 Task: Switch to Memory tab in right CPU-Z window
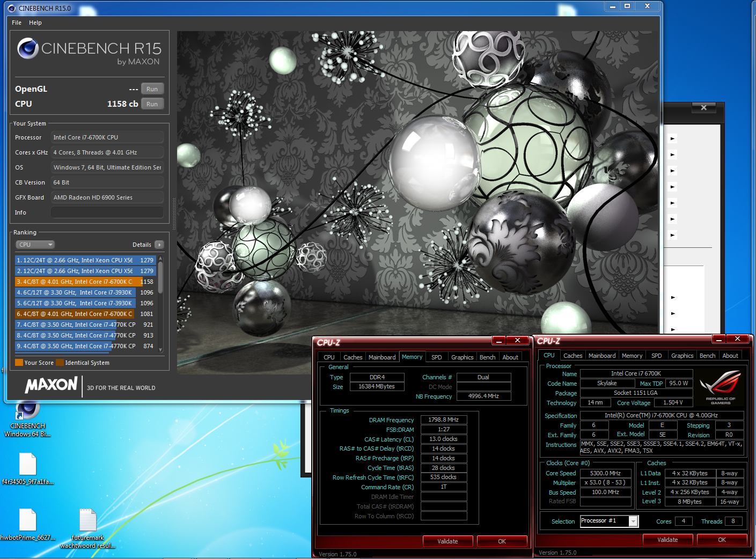tap(632, 356)
